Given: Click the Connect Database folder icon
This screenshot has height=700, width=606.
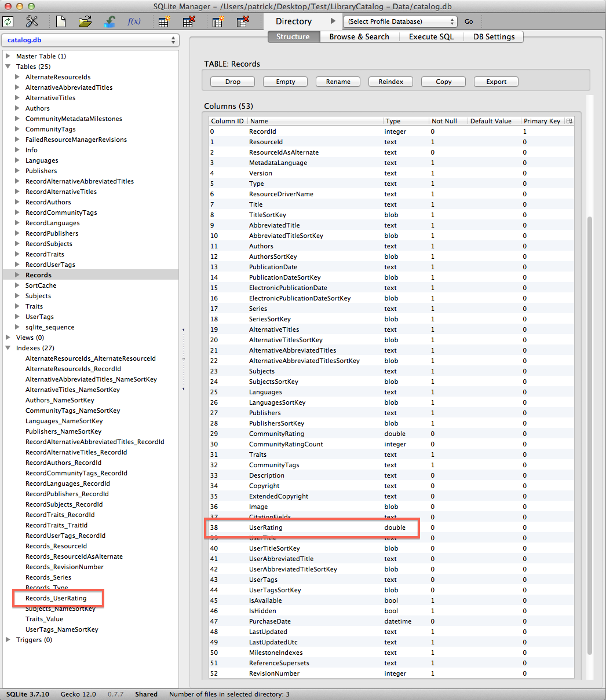Looking at the screenshot, I should click(x=85, y=22).
